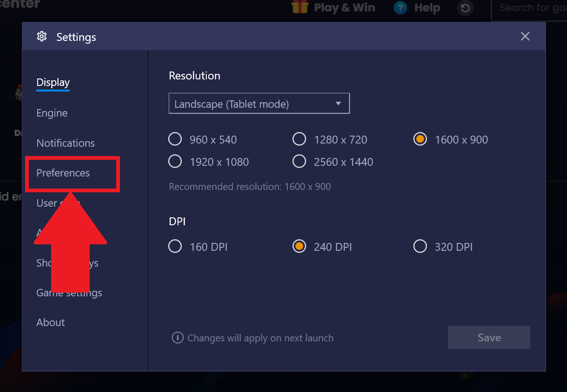
Task: Click the blue Help question mark icon
Action: point(400,8)
